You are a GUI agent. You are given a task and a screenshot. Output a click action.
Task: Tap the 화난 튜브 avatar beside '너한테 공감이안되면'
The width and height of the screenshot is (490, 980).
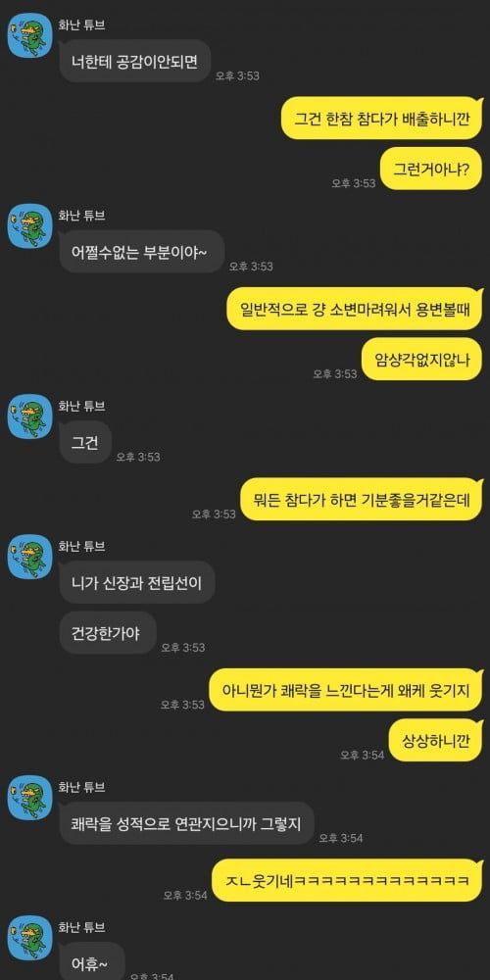tap(29, 35)
